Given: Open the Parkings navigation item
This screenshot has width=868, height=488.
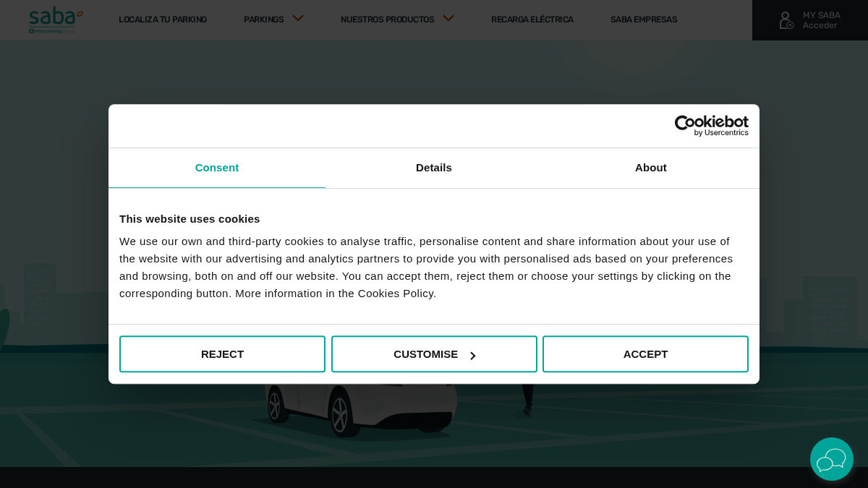Looking at the screenshot, I should click(263, 20).
